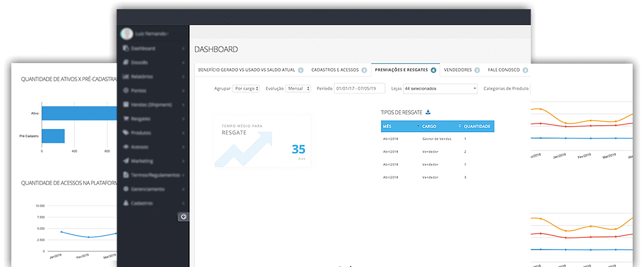
Task: Download the Tipos de Resgate table
Action: point(428,112)
